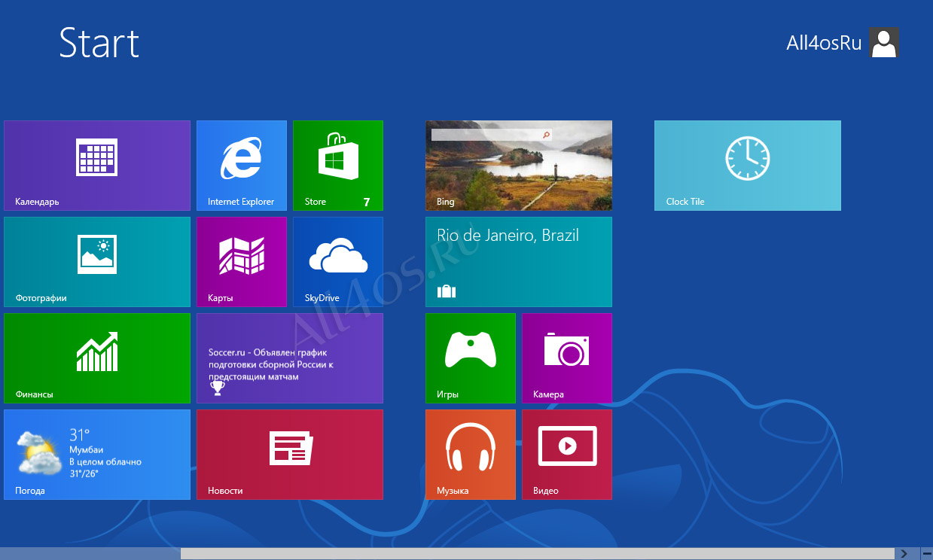Open the Clock Tile

coord(748,166)
